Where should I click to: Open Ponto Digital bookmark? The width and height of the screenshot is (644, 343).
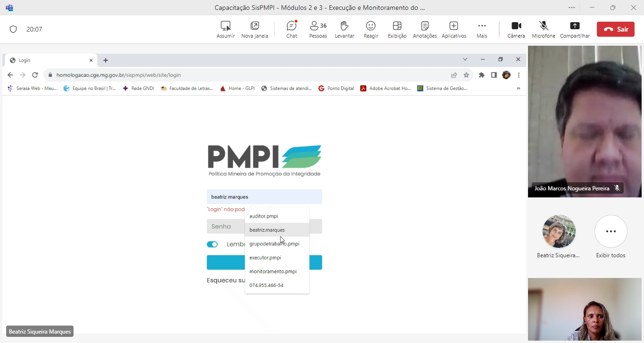[336, 88]
